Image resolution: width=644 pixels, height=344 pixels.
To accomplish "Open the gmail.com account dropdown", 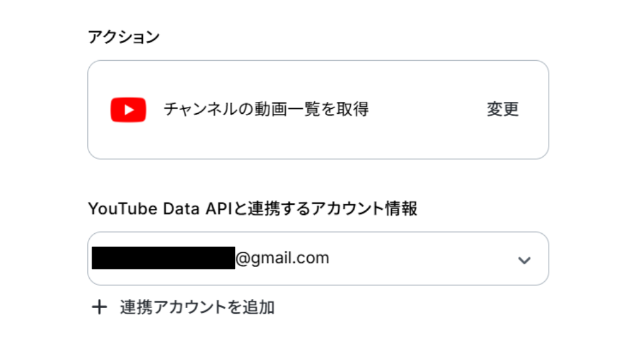I will [318, 258].
